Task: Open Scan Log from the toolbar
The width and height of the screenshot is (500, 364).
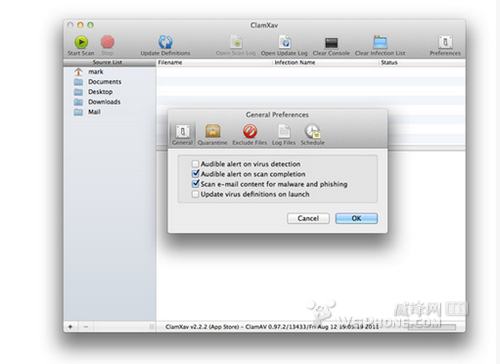Action: (x=236, y=42)
